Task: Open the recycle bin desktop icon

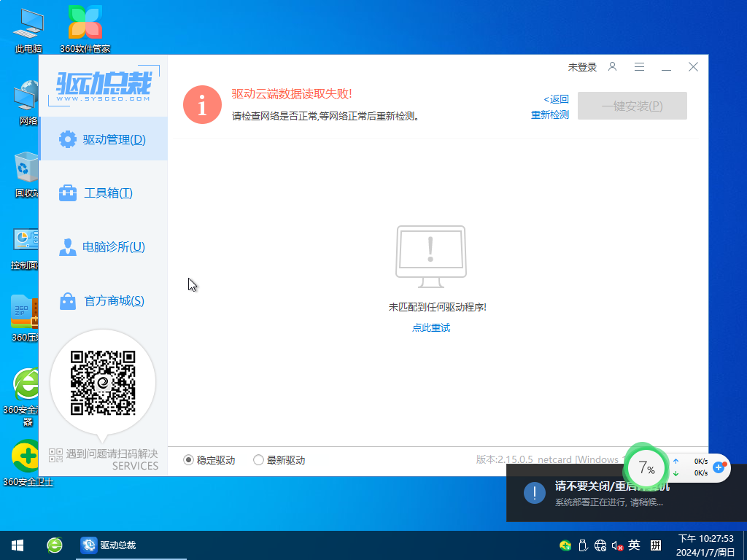Action: click(25, 175)
